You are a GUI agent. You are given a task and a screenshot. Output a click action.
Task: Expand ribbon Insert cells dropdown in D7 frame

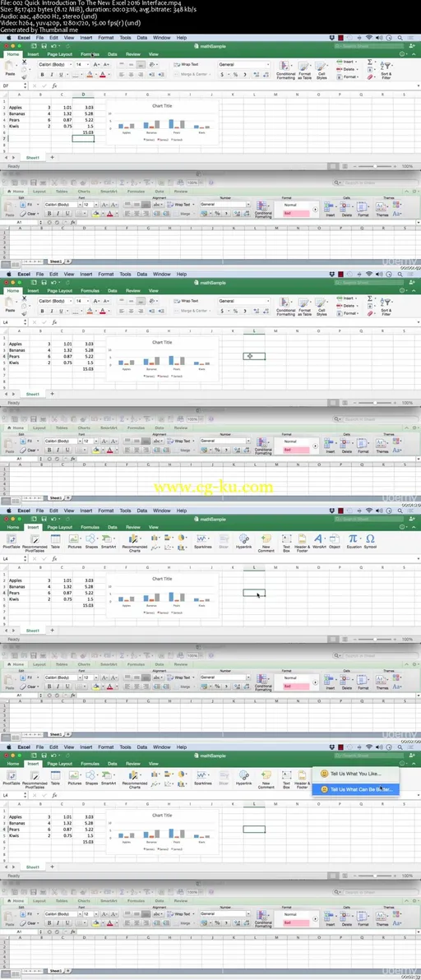[x=347, y=62]
